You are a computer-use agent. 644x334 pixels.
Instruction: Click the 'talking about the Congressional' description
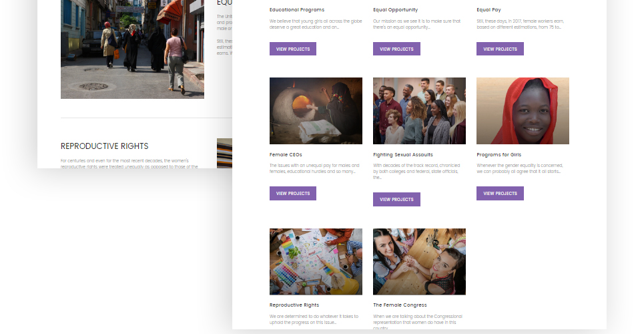click(418, 322)
